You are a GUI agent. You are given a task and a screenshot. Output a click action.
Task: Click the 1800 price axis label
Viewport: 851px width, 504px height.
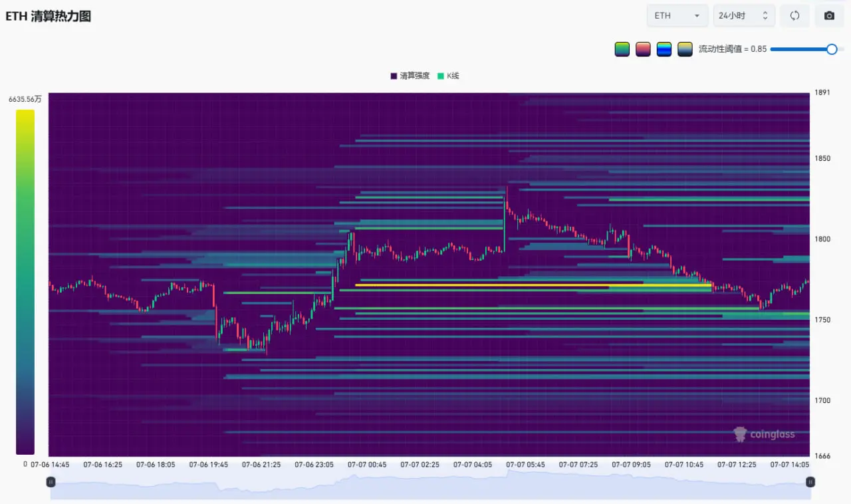[822, 239]
